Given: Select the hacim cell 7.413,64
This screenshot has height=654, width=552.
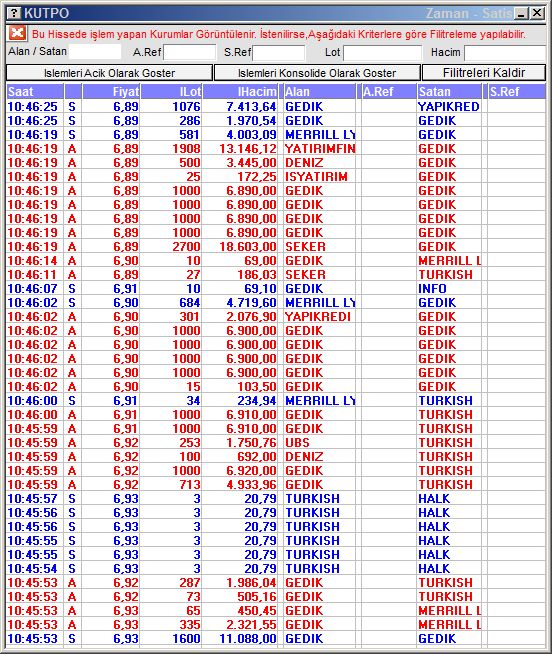Looking at the screenshot, I should tap(240, 106).
